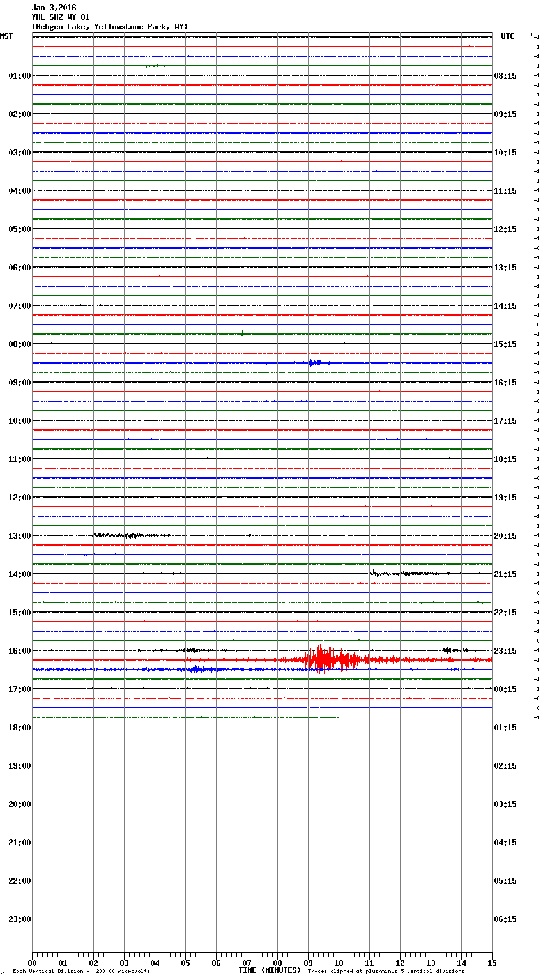Click the Jan 3,2016 date title
This screenshot has height=980, width=543.
click(54, 8)
